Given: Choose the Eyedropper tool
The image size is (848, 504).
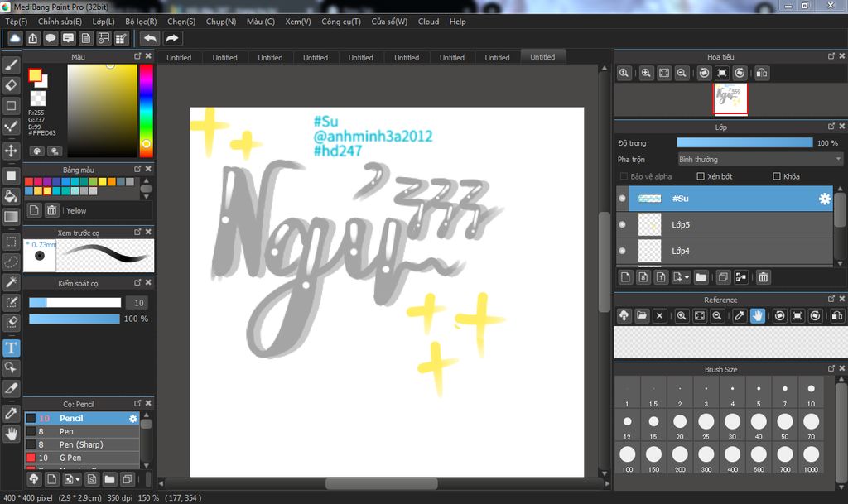Looking at the screenshot, I should [12, 412].
